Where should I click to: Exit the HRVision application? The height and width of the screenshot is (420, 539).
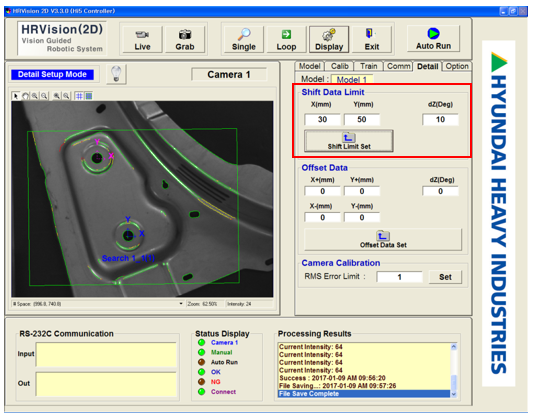[x=372, y=40]
